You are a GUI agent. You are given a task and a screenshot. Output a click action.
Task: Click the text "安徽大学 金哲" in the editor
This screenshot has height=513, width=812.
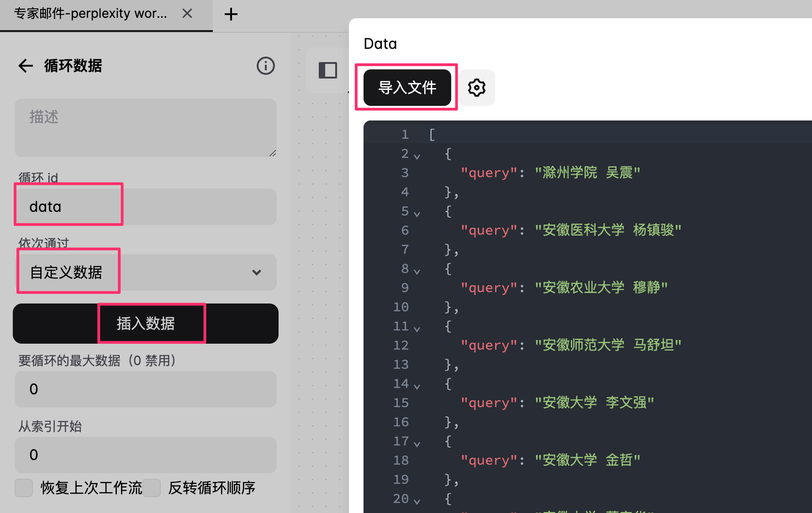pos(588,460)
